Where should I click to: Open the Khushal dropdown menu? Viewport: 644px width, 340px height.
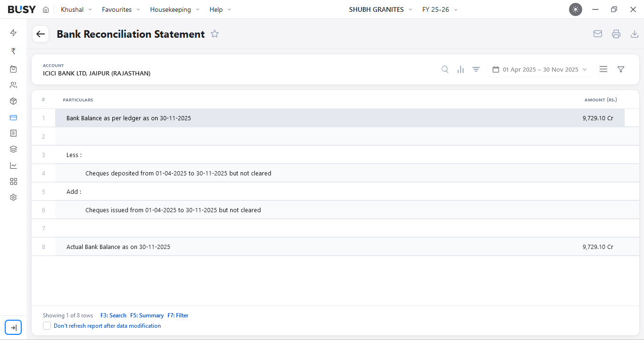point(76,9)
